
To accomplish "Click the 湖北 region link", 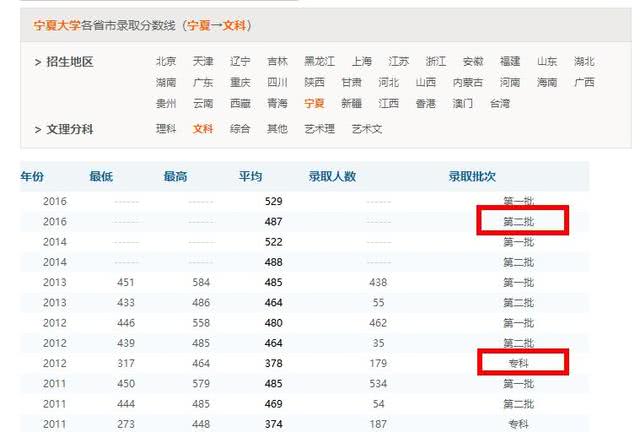I will click(584, 61).
